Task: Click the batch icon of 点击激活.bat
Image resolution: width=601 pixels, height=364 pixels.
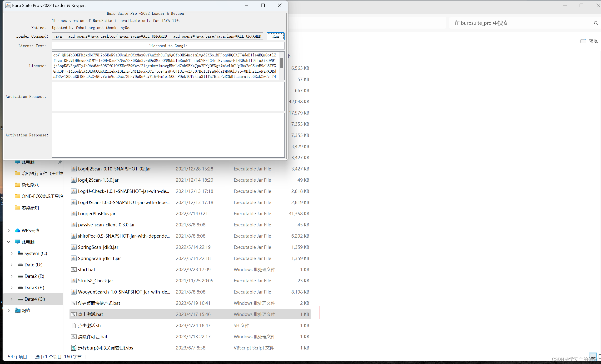Action: [x=73, y=314]
